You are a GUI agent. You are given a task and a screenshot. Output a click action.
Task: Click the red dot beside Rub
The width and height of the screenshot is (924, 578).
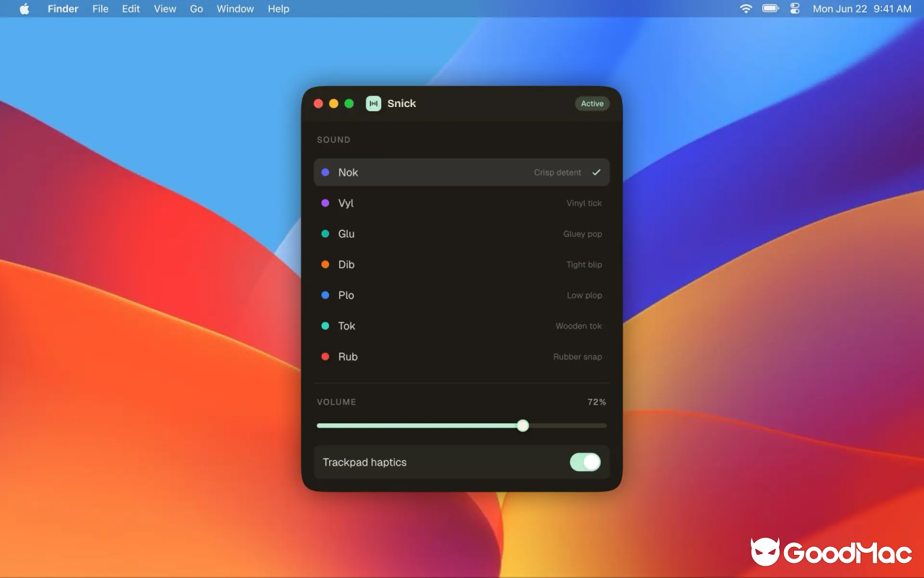coord(326,356)
